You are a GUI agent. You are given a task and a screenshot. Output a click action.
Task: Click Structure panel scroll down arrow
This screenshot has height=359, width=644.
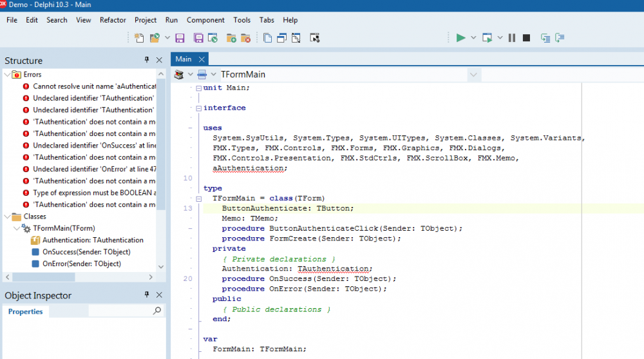160,266
